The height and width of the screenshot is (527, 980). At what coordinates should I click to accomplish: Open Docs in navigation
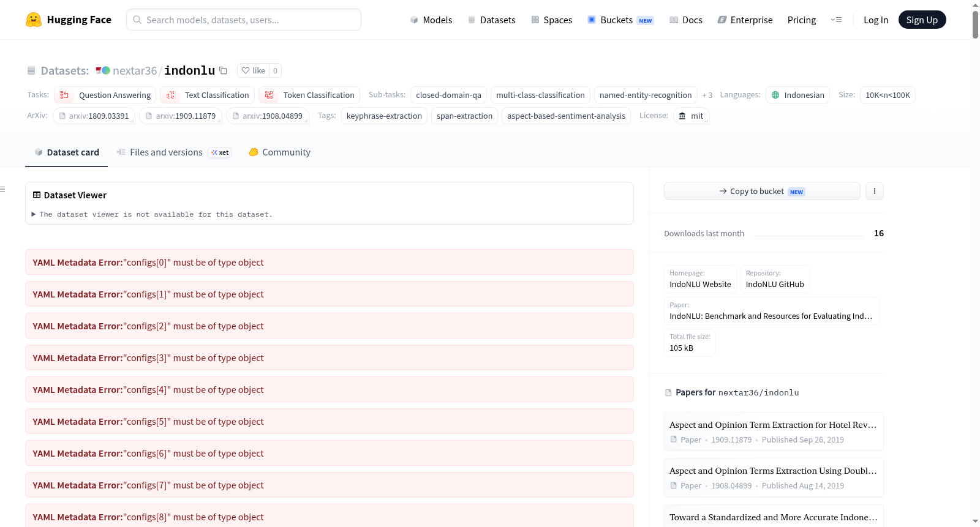[686, 20]
